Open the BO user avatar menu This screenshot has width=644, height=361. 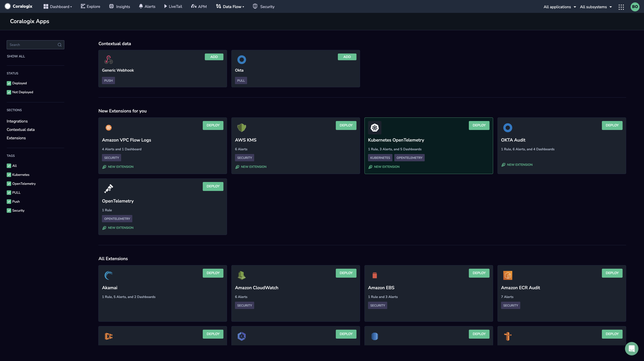coord(635,7)
